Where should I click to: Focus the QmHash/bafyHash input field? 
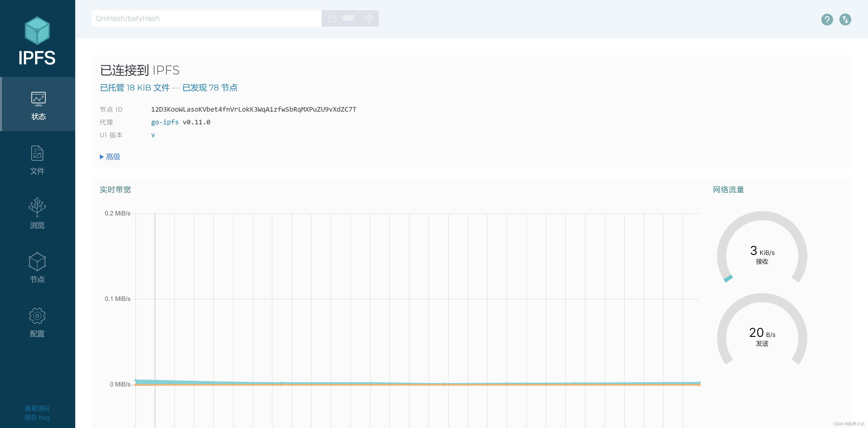(x=206, y=18)
